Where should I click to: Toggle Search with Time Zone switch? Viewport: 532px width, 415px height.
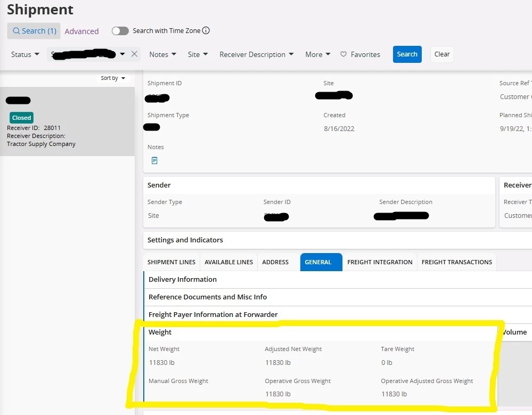pyautogui.click(x=120, y=31)
